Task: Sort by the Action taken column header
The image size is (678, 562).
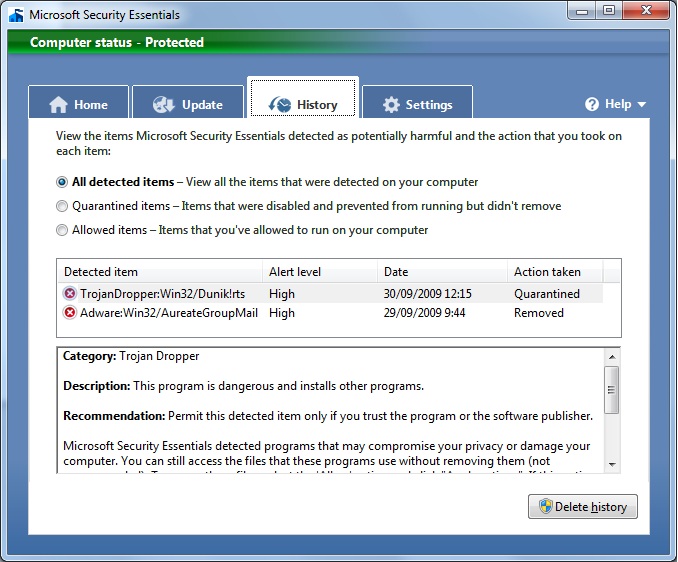Action: tap(555, 272)
